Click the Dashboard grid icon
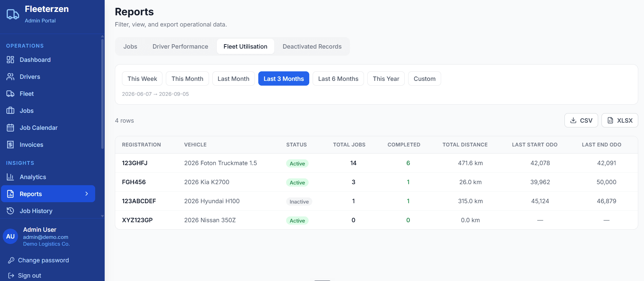Image resolution: width=644 pixels, height=281 pixels. click(x=11, y=60)
